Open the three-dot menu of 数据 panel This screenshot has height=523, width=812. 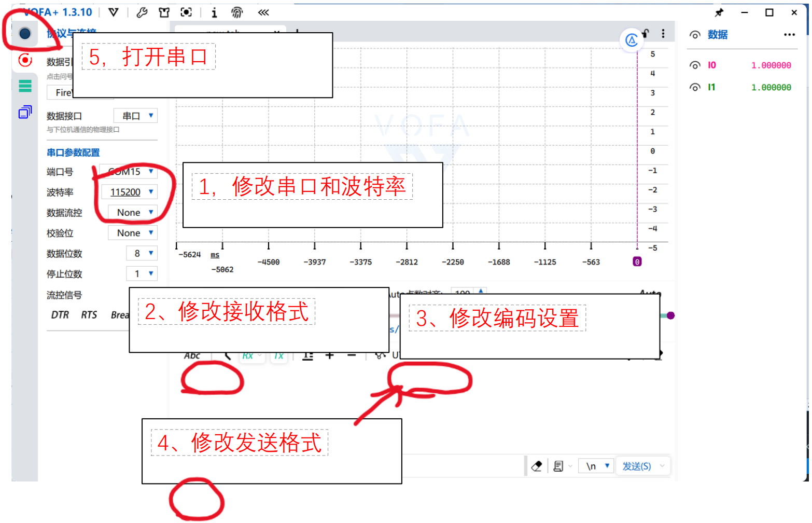pyautogui.click(x=789, y=35)
